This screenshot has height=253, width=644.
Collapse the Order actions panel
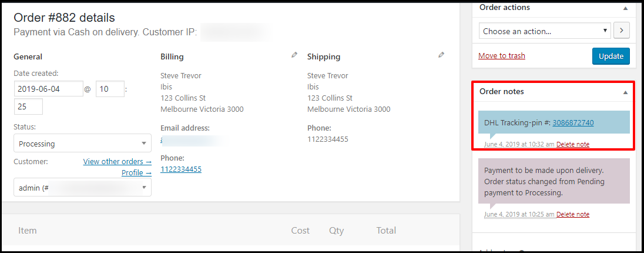[625, 8]
